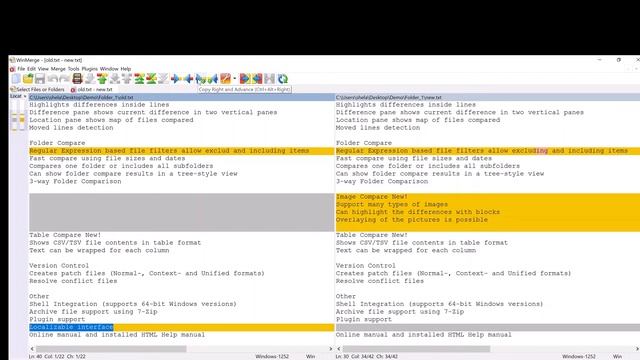Click 'Can highlight the differences with blocks' line
The image size is (640, 360).
pos(418,212)
